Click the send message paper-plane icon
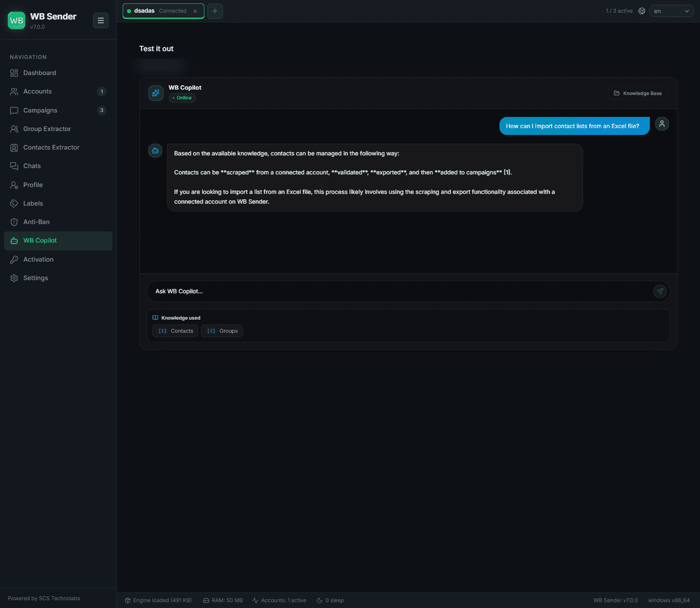 (660, 291)
